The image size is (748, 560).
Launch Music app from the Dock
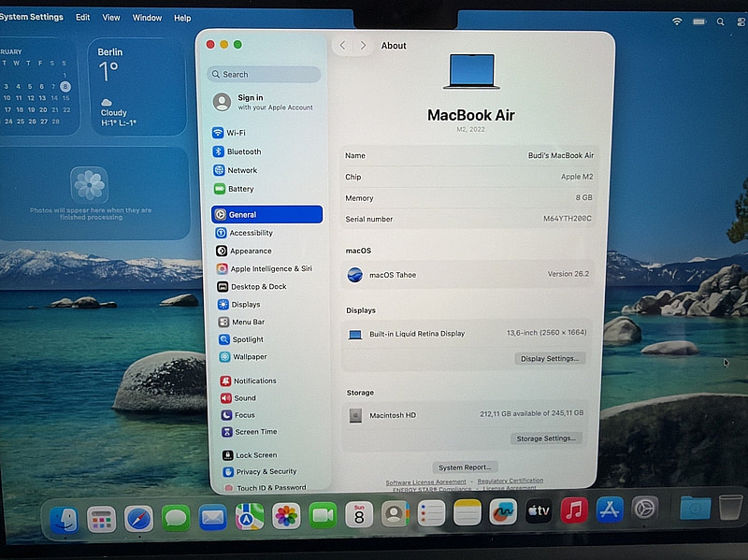pyautogui.click(x=574, y=510)
